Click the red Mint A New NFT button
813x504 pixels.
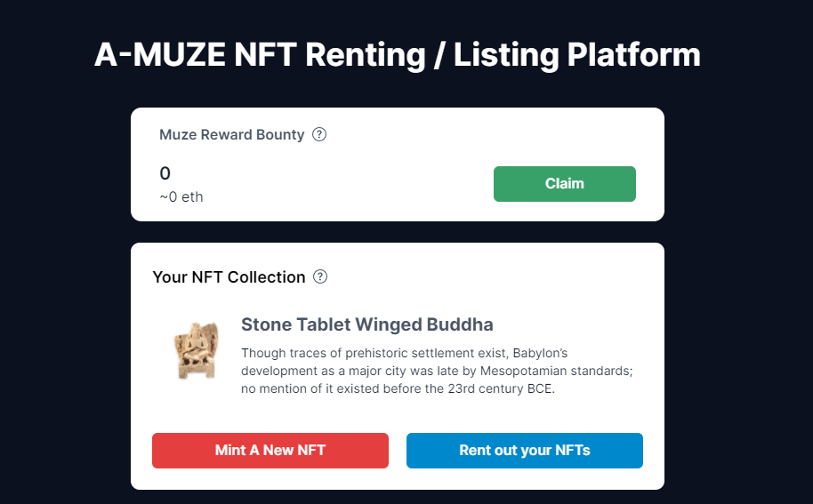click(x=270, y=451)
